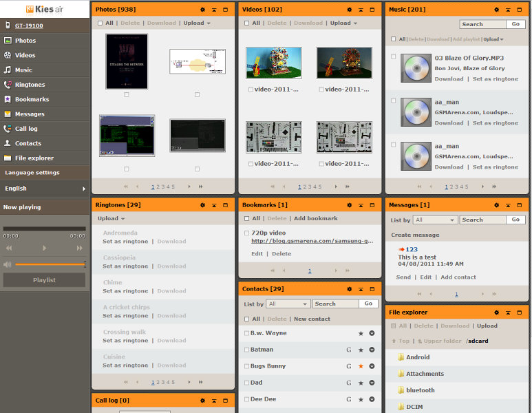Click the Call log phone icon in sidebar

(x=8, y=129)
